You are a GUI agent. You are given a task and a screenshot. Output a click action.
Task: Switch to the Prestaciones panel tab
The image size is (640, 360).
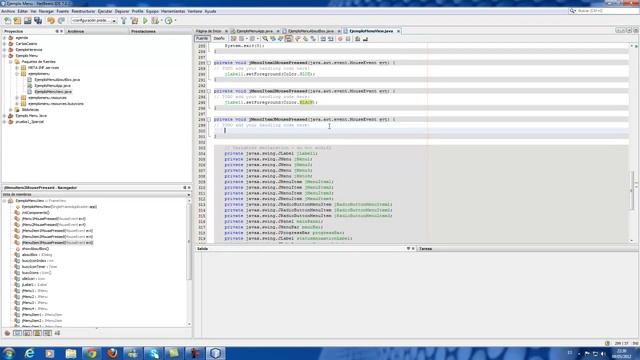click(143, 31)
